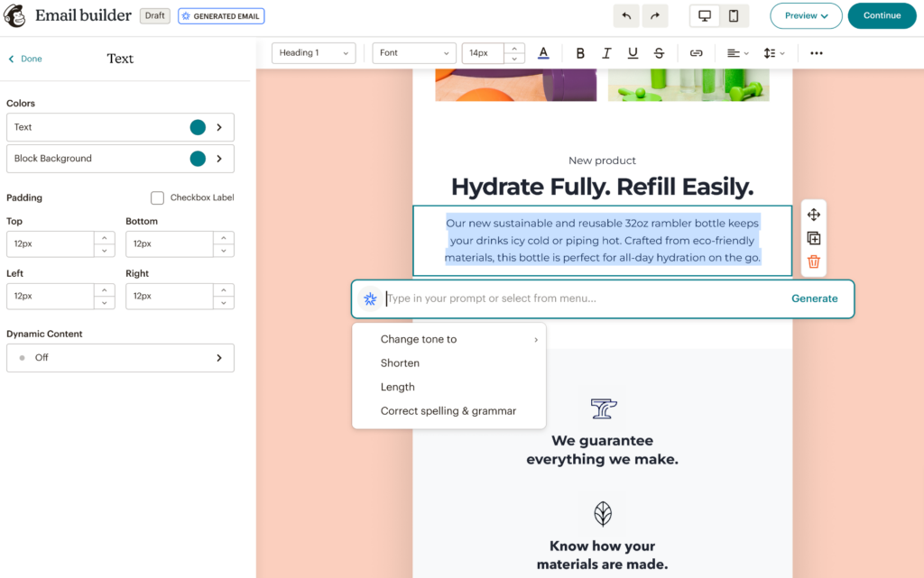Increase Top padding value

coord(105,238)
